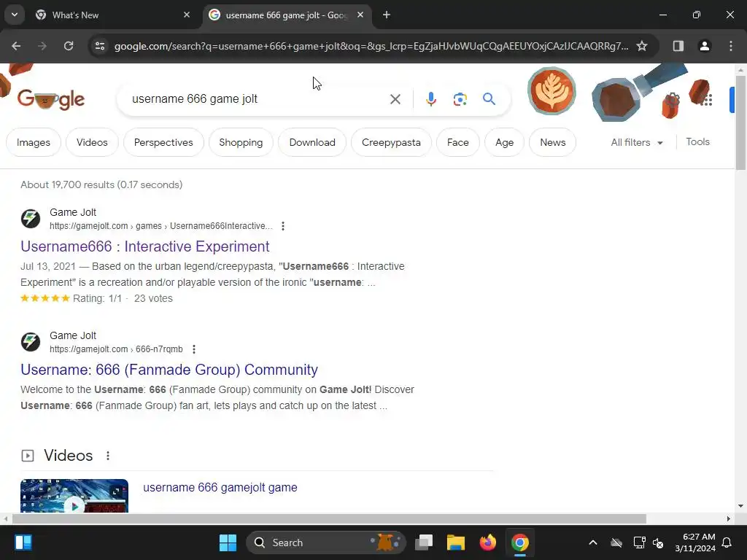Reload the page with the refresh icon
The image size is (747, 560).
[69, 46]
